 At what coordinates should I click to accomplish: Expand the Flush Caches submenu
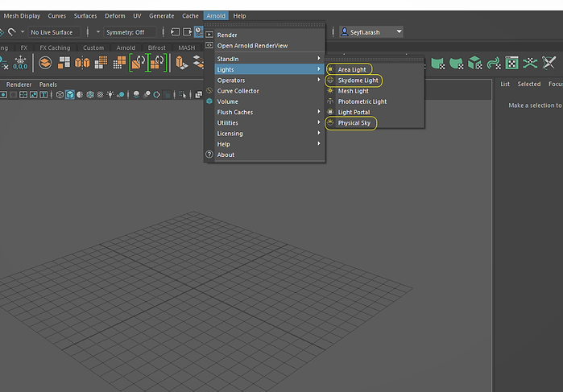(x=264, y=113)
